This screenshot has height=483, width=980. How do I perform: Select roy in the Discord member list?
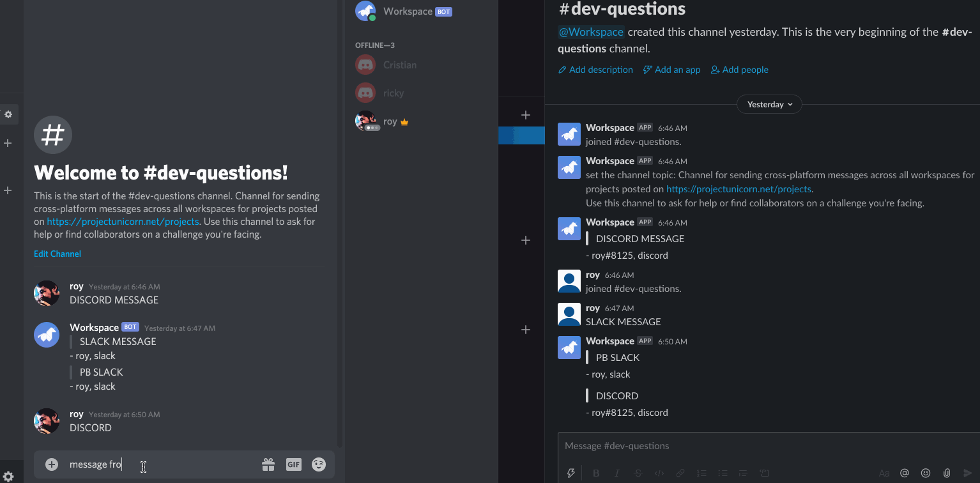(x=420, y=121)
